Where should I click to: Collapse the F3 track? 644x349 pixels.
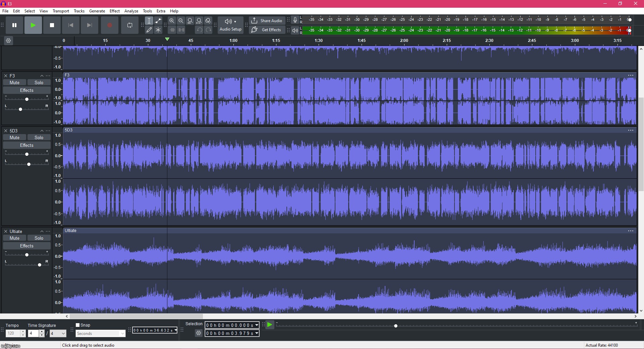click(x=42, y=76)
